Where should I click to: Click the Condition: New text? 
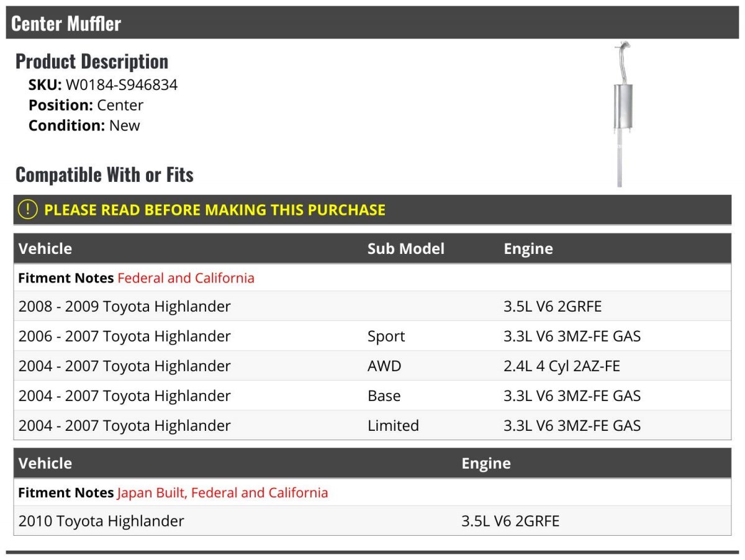[84, 125]
